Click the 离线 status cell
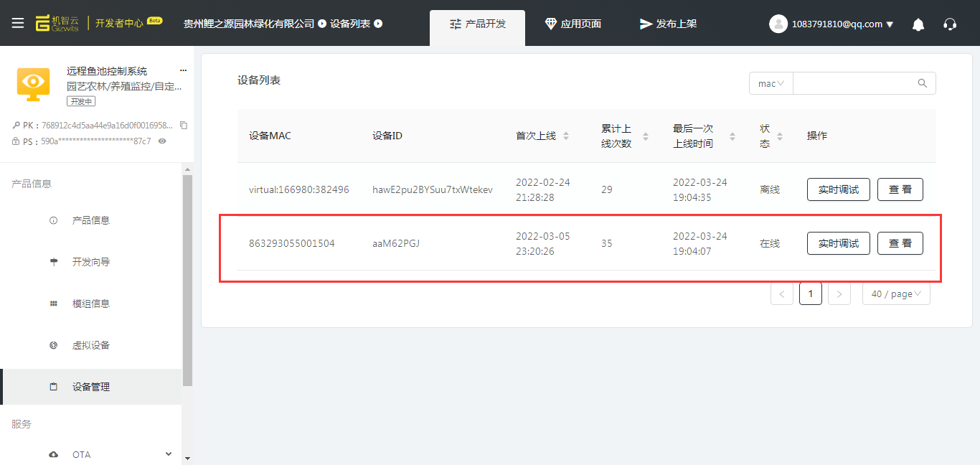 (770, 189)
